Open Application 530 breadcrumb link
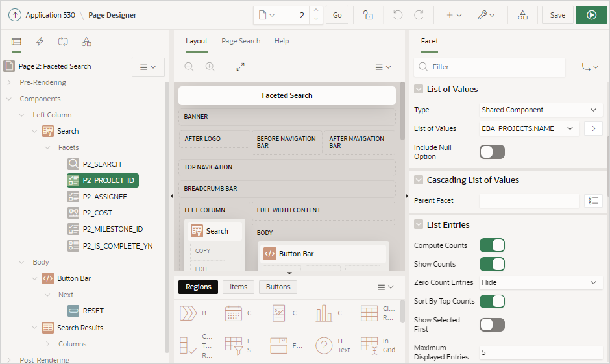Viewport: 610px width, 364px height. point(50,15)
